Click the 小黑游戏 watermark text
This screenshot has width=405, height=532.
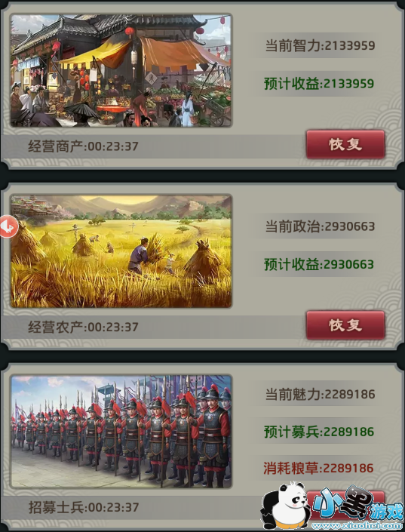[x=357, y=505]
